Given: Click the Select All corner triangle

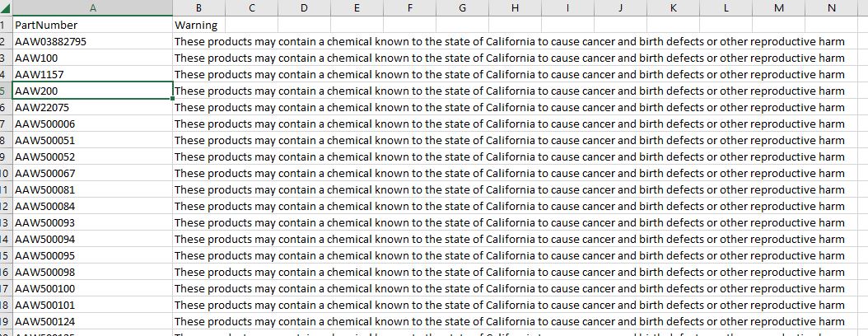Looking at the screenshot, I should click(x=6, y=7).
